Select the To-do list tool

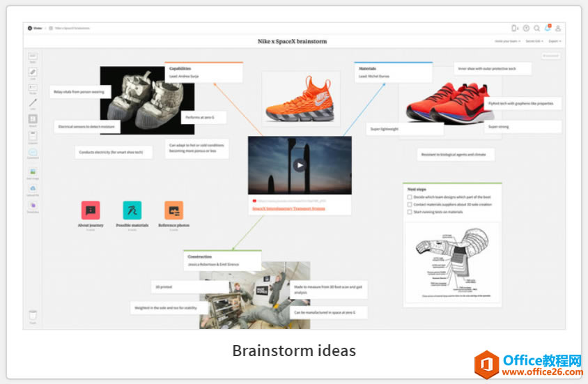pos(33,89)
